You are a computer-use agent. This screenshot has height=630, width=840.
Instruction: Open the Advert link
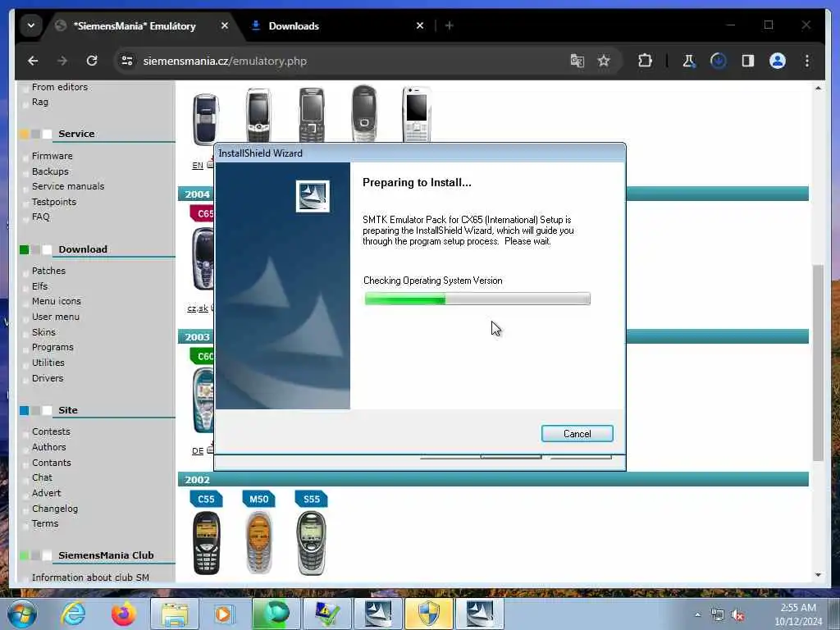pyautogui.click(x=47, y=493)
